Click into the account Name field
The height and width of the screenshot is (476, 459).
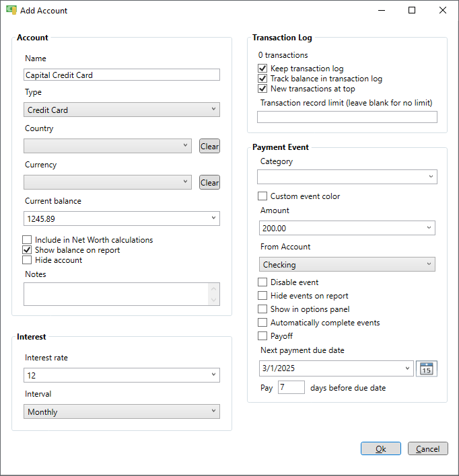(x=122, y=75)
